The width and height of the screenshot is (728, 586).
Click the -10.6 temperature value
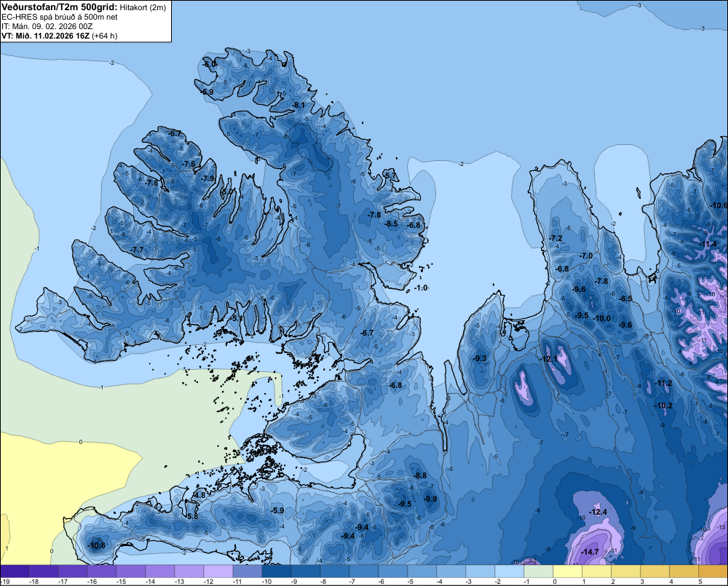coord(719,206)
